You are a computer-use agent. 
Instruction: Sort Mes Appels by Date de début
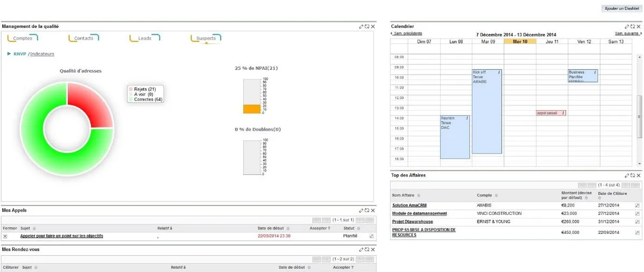(x=288, y=228)
